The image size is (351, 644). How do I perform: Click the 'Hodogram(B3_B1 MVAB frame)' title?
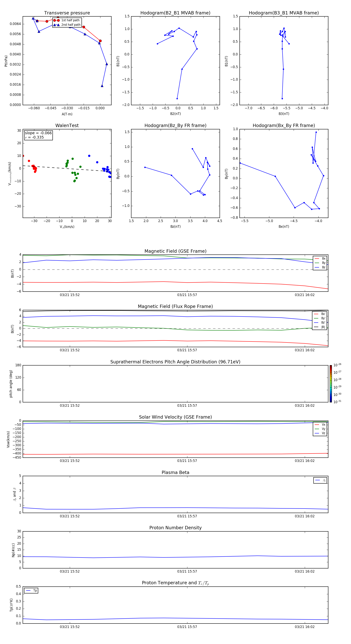pyautogui.click(x=284, y=13)
